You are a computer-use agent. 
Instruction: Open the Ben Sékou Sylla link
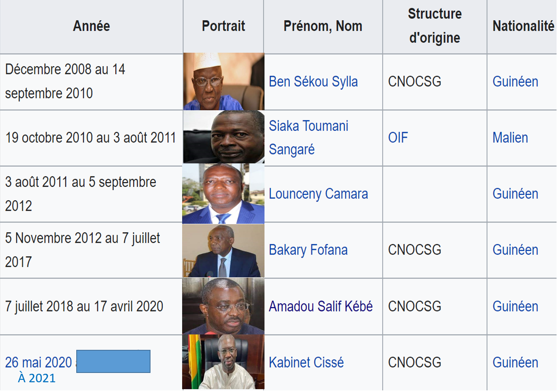click(313, 82)
